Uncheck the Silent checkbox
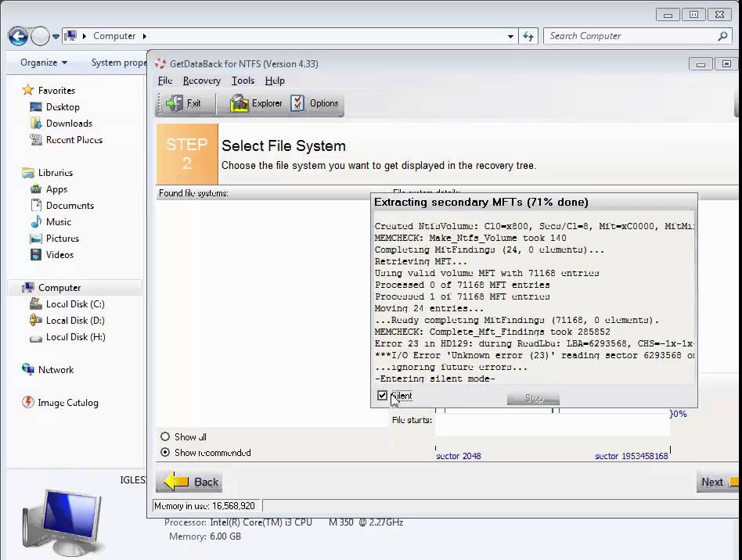 coord(383,396)
